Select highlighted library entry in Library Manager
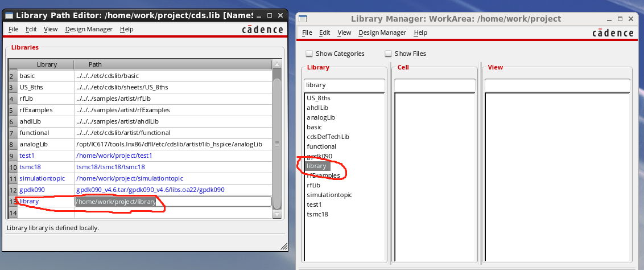 click(316, 166)
